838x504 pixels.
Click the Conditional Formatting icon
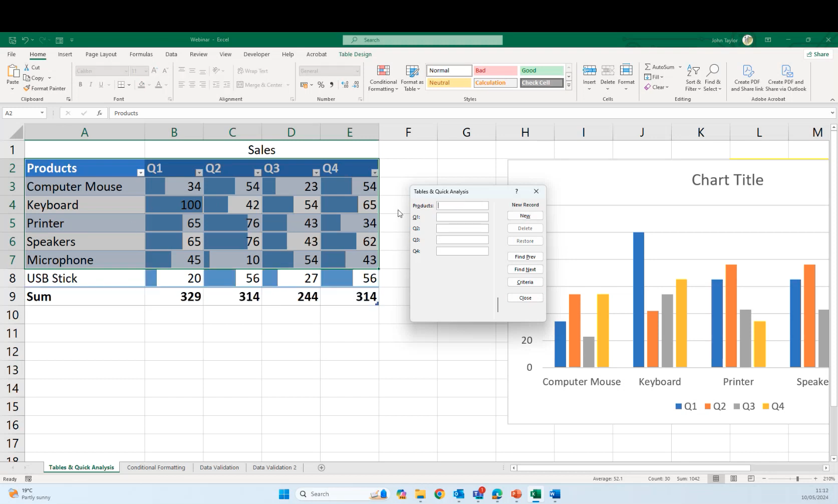(x=383, y=71)
